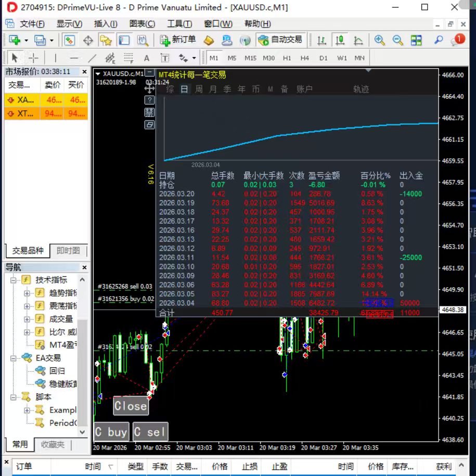Click the Close button on chart
The image size is (476, 476).
point(131,406)
